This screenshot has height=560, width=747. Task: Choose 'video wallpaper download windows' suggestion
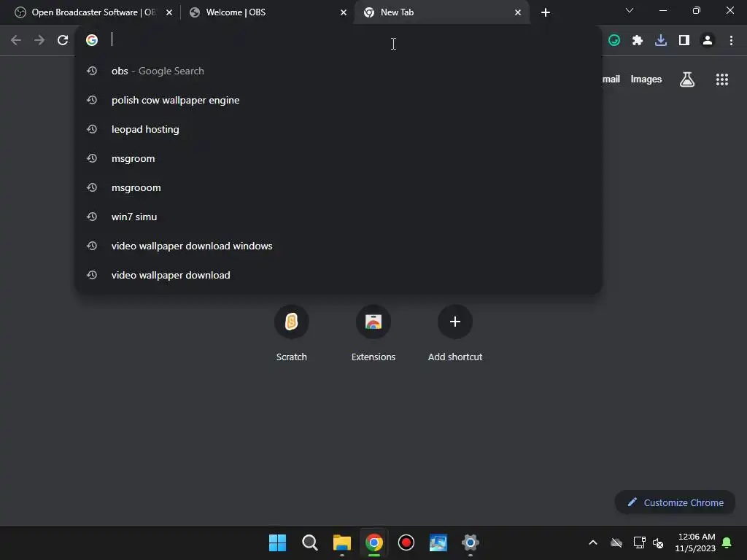pyautogui.click(x=338, y=246)
